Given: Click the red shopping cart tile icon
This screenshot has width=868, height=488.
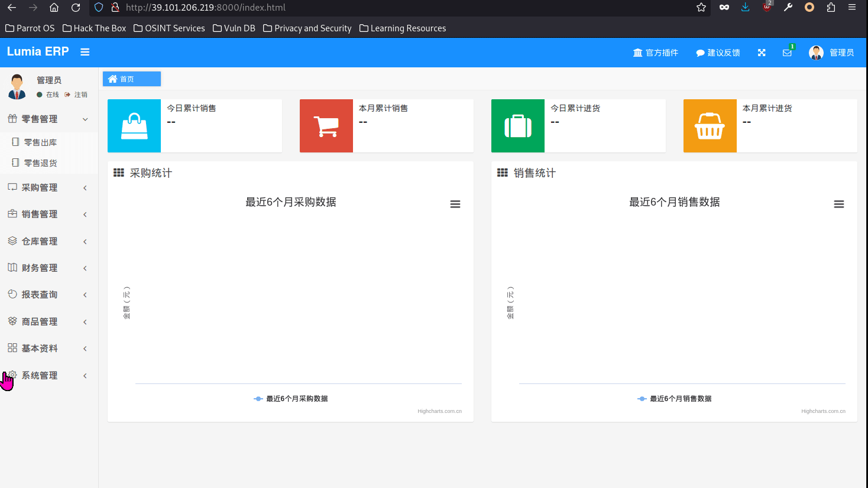Looking at the screenshot, I should point(326,126).
